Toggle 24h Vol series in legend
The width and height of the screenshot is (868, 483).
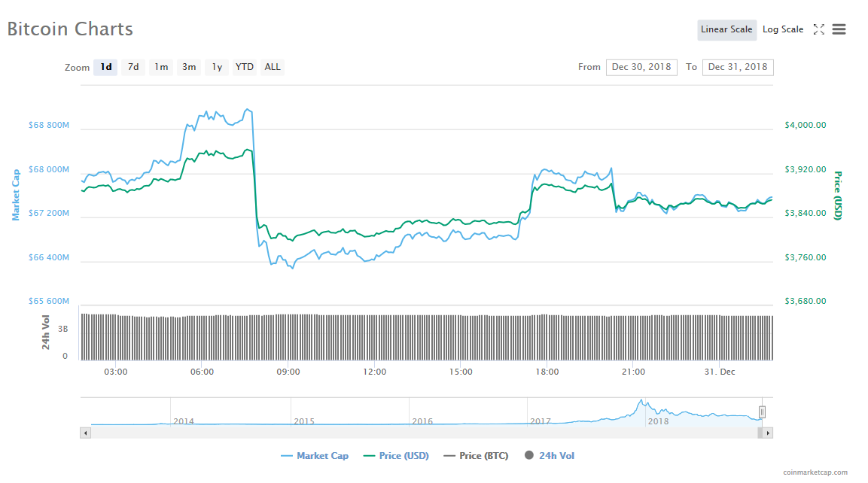(x=550, y=456)
